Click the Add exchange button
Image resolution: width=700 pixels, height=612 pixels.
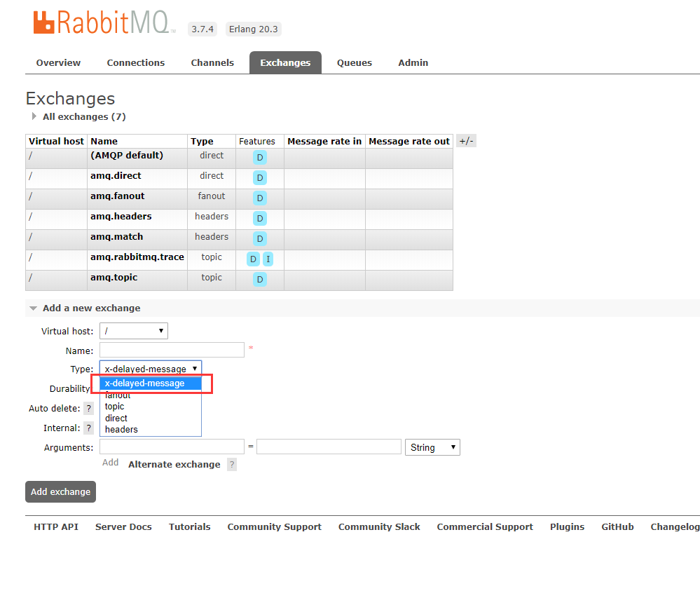click(x=61, y=491)
